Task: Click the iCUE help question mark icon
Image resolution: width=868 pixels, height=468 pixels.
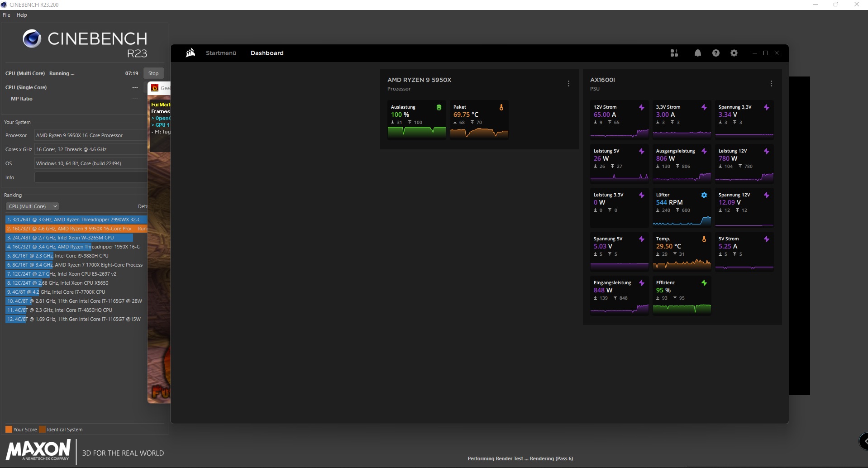Action: [715, 53]
